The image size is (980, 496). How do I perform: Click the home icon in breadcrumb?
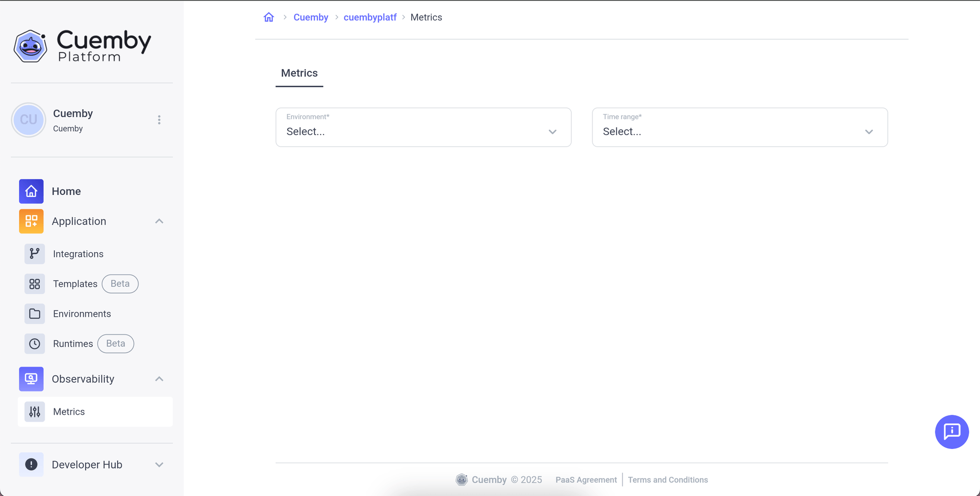pyautogui.click(x=269, y=18)
